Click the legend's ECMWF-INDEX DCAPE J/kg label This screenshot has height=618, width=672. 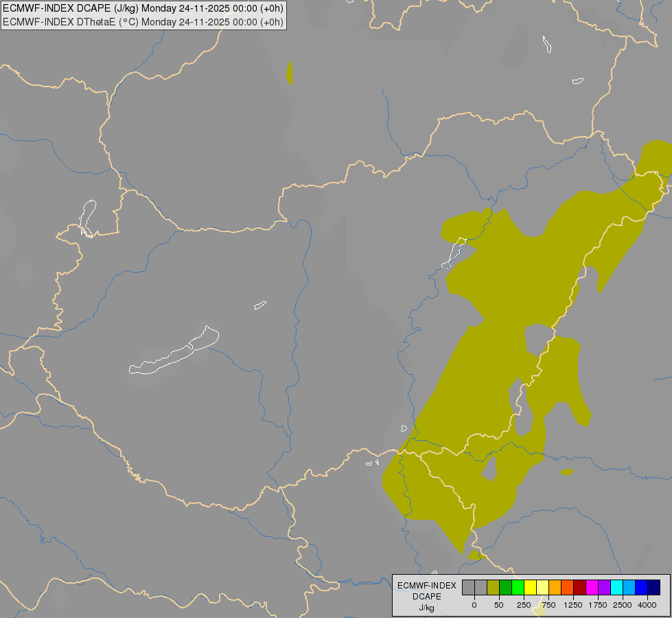(426, 597)
